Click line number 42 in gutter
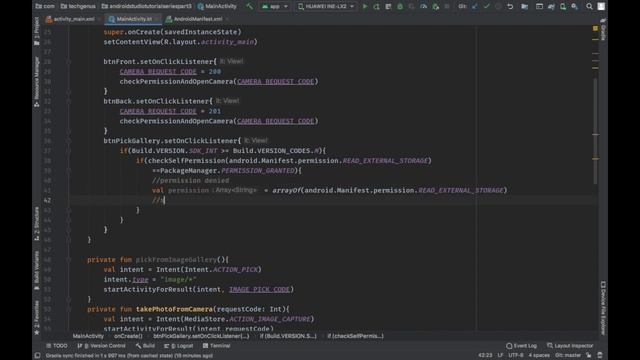The height and width of the screenshot is (360, 640). 47,200
